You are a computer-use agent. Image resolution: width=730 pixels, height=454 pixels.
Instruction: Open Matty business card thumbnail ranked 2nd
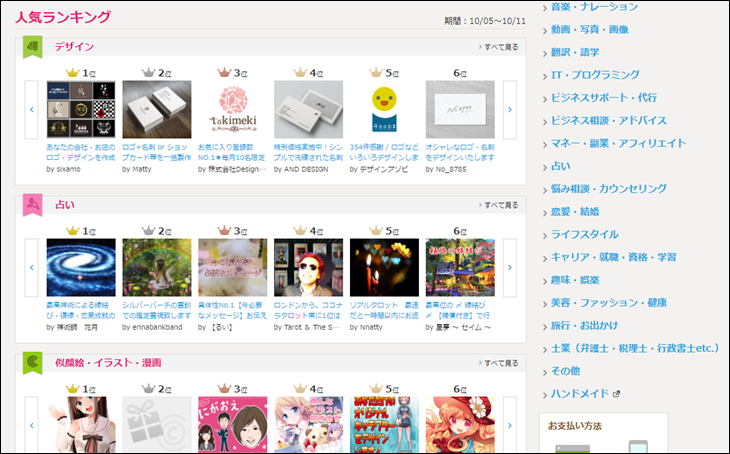pos(157,109)
